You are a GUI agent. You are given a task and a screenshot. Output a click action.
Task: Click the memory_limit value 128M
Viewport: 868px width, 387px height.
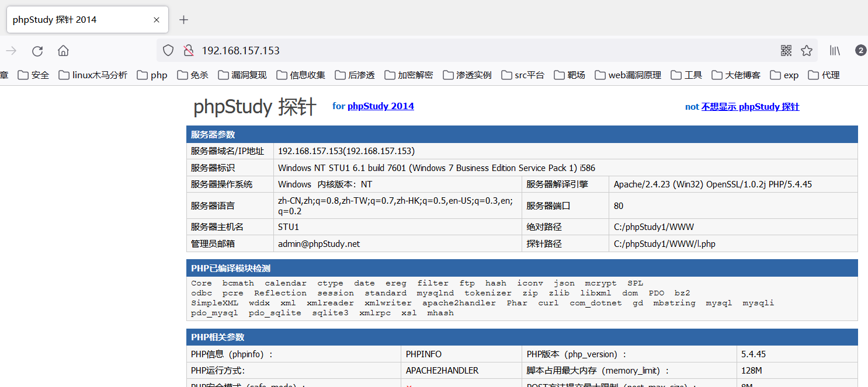click(752, 371)
